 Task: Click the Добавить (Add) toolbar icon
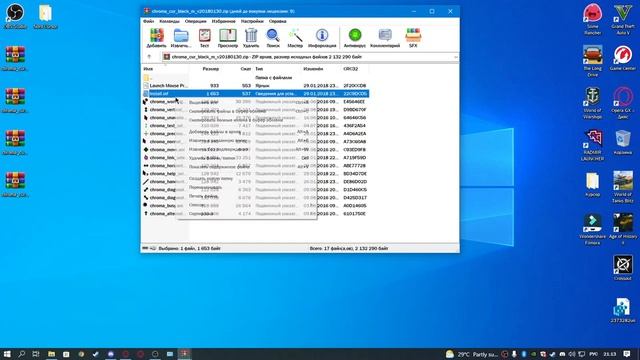156,38
